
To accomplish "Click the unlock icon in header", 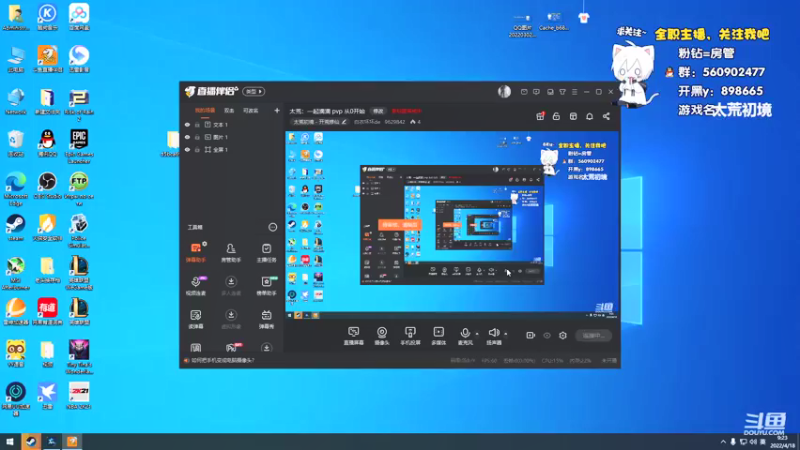I will (557, 116).
